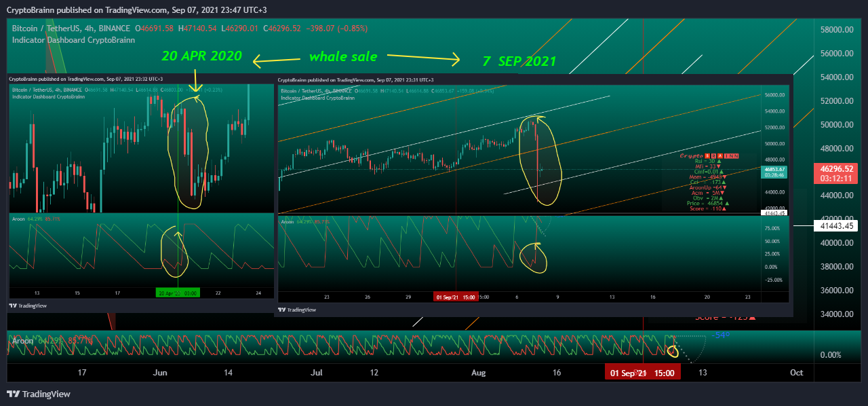Click the 'Mom = -4943' dashboard row
Image resolution: width=868 pixels, height=406 pixels.
click(x=708, y=177)
